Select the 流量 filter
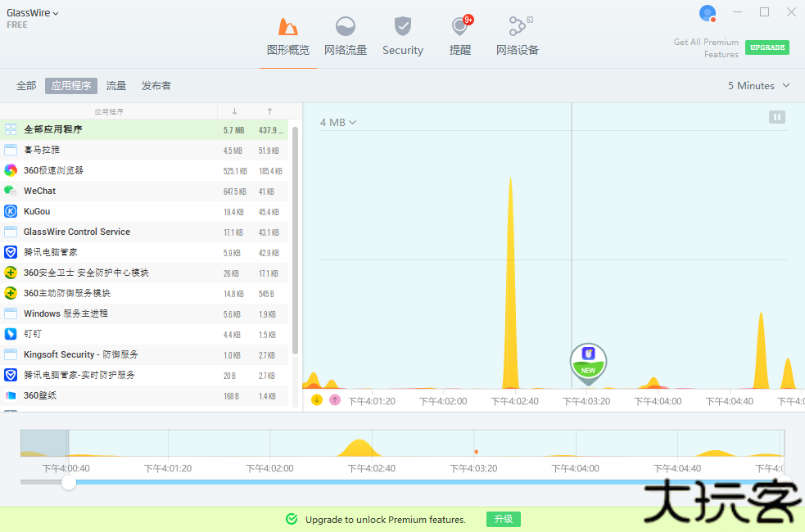The width and height of the screenshot is (805, 532). pyautogui.click(x=116, y=86)
